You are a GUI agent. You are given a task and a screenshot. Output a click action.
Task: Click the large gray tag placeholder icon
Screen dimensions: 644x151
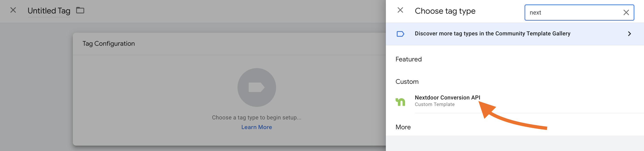pos(256,88)
